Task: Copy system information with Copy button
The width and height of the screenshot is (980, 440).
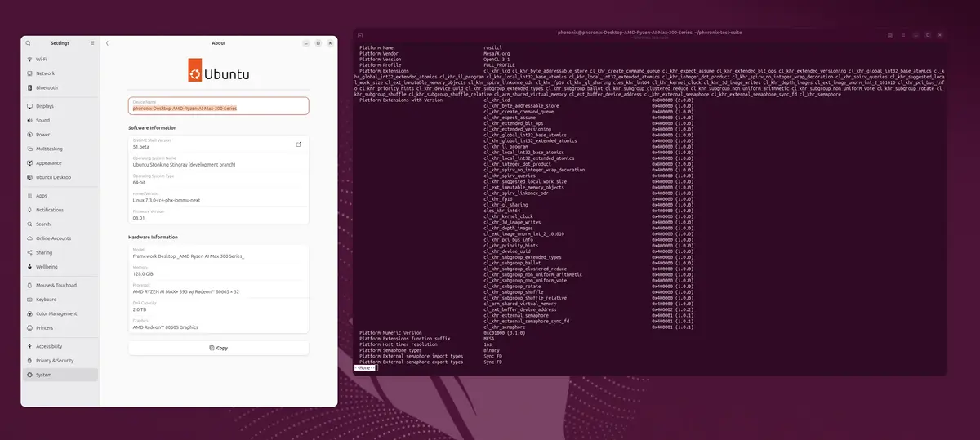Action: tap(219, 348)
